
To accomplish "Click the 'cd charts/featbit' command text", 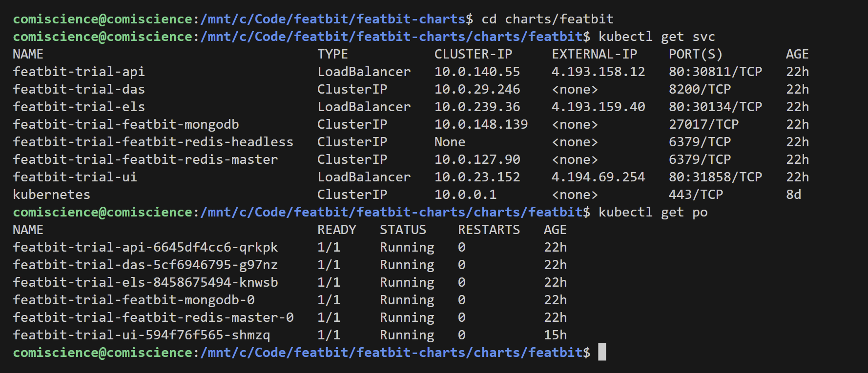I will point(547,19).
